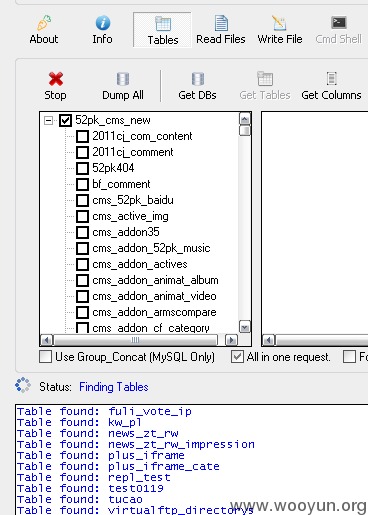Viewport: 368px width, 515px height.
Task: Click the tree's horizontal scrollbar thumb
Action: click(x=135, y=340)
